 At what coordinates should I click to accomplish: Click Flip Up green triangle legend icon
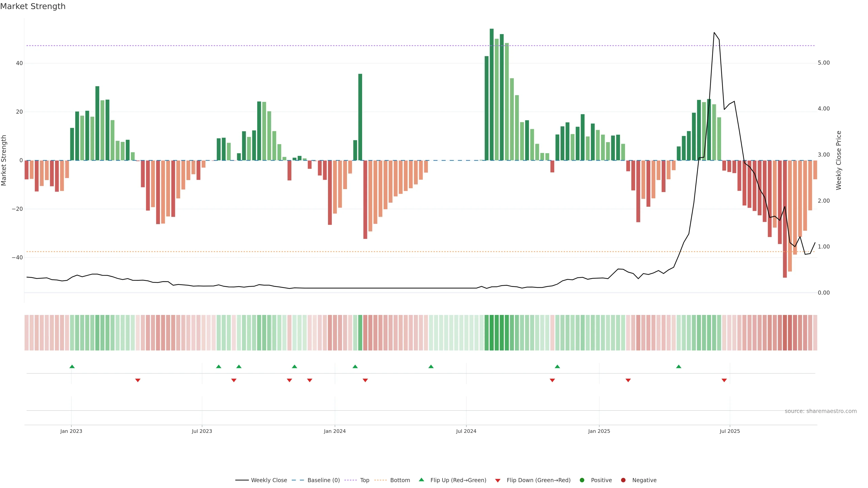(x=421, y=480)
